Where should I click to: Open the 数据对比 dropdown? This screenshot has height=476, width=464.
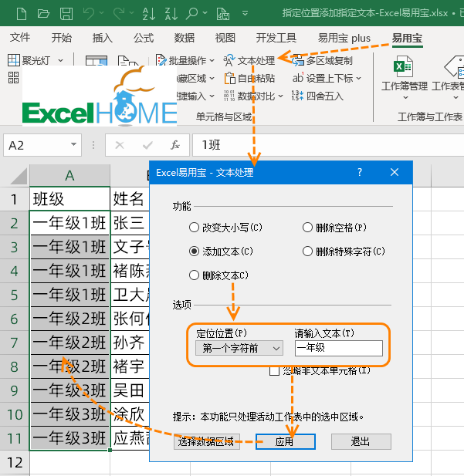point(280,96)
